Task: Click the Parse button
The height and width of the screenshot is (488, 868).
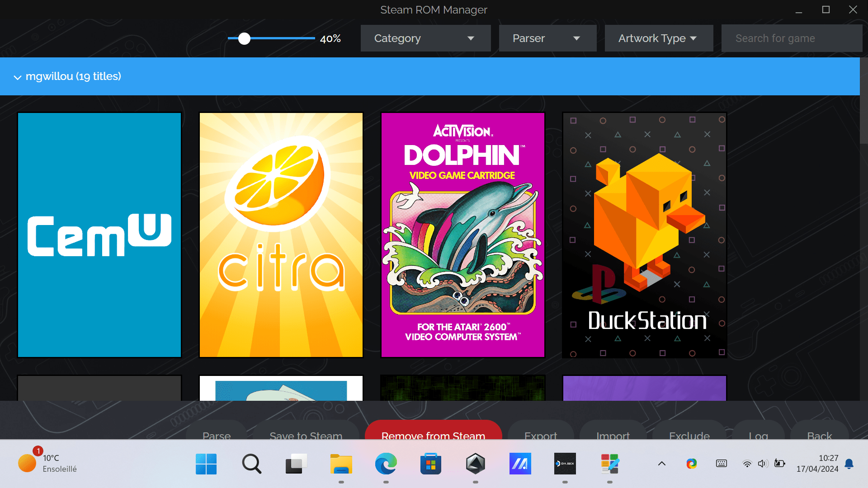Action: (217, 430)
